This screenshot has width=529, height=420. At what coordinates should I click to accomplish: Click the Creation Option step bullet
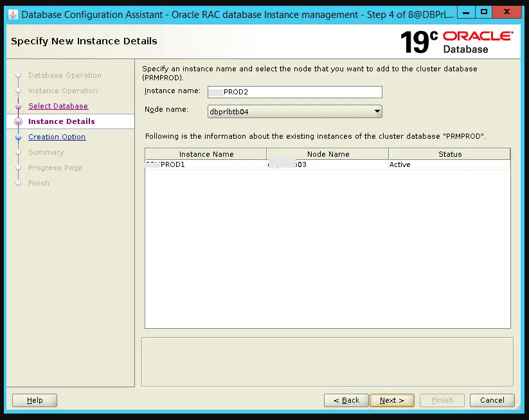pyautogui.click(x=19, y=137)
